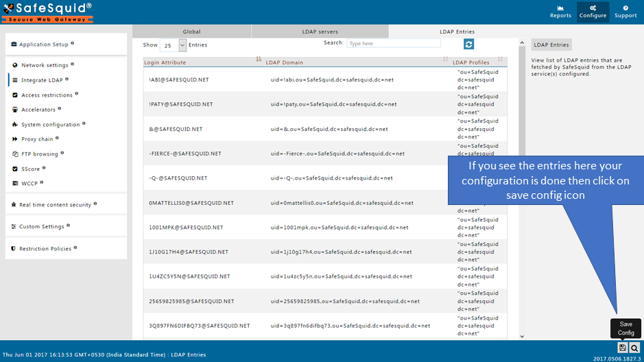Open the Configure section
Screen dimensions: 644x362
coord(593,12)
